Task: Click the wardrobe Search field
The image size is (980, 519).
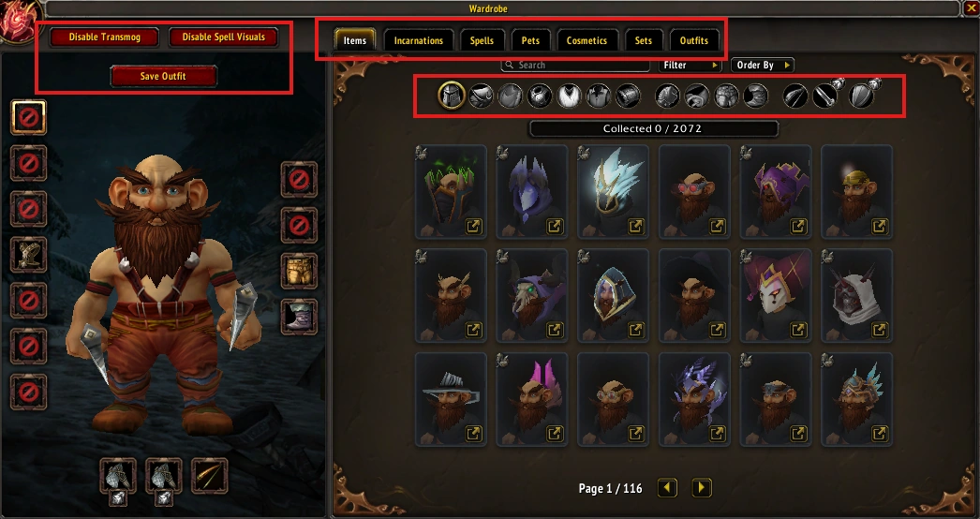Action: pos(575,65)
